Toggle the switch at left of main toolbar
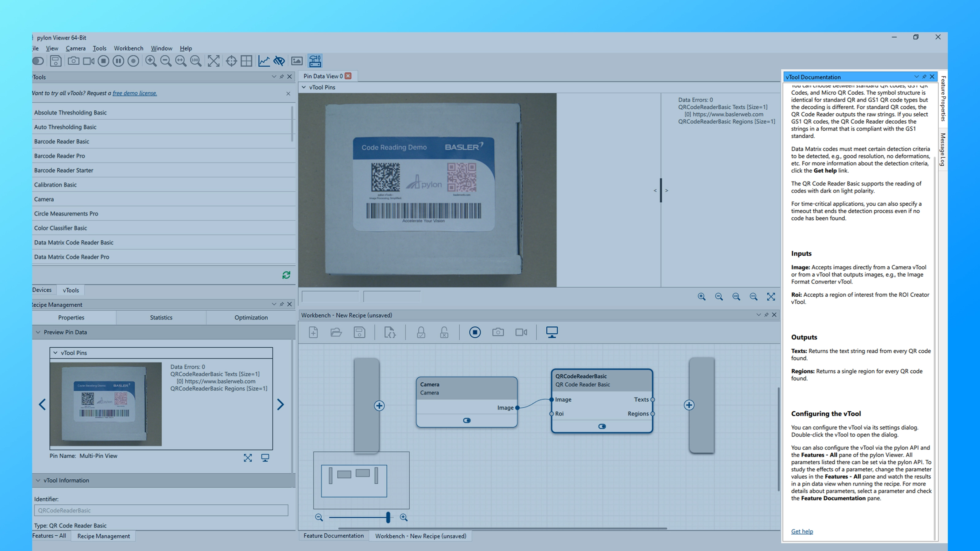The width and height of the screenshot is (980, 551). (38, 61)
